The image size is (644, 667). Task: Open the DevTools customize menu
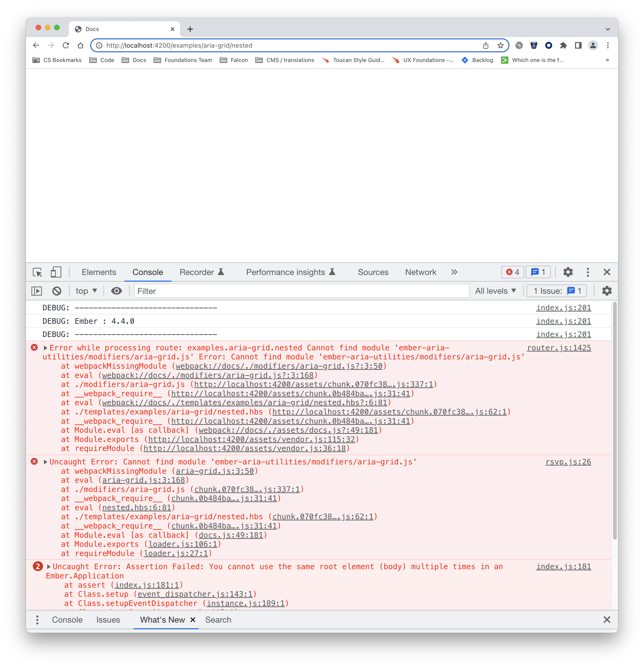tap(588, 272)
